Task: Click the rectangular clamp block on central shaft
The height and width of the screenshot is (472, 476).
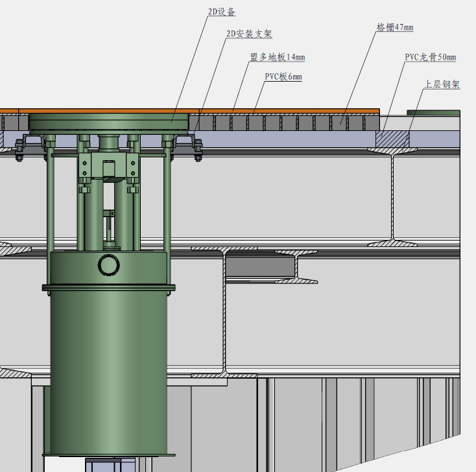Action: [109, 167]
